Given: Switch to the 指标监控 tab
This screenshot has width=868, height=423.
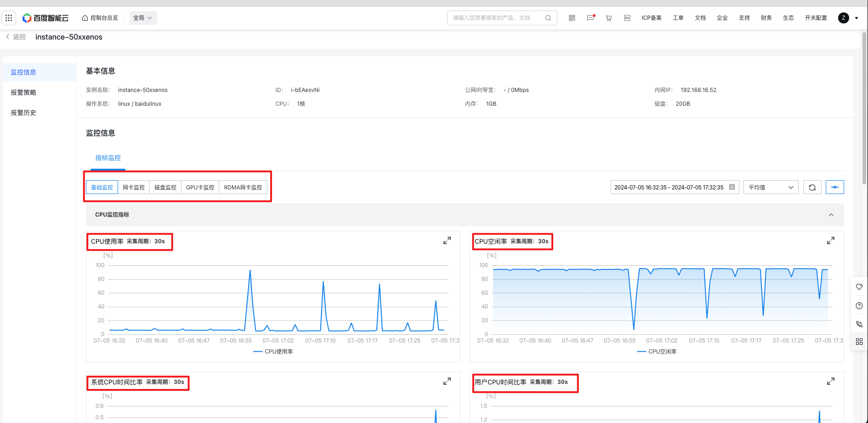Looking at the screenshot, I should [108, 158].
